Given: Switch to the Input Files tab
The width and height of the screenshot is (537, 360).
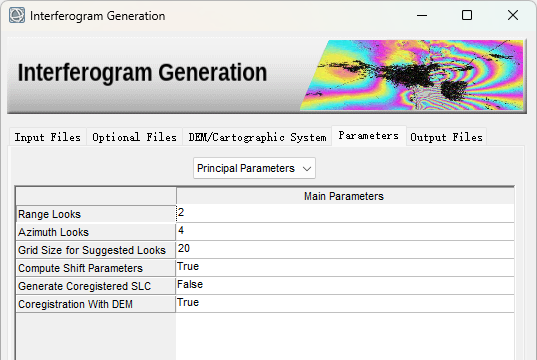Looking at the screenshot, I should [48, 137].
